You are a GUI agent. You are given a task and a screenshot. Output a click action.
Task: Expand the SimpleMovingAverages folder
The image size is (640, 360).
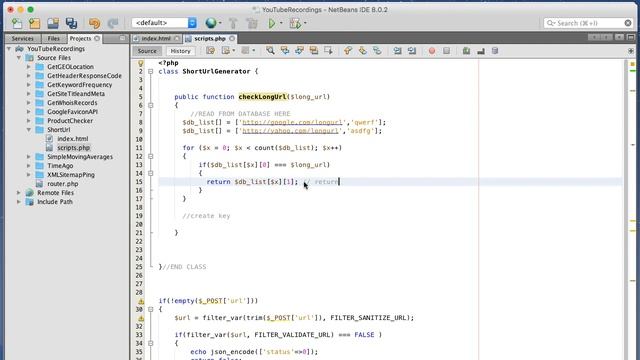[x=29, y=157]
